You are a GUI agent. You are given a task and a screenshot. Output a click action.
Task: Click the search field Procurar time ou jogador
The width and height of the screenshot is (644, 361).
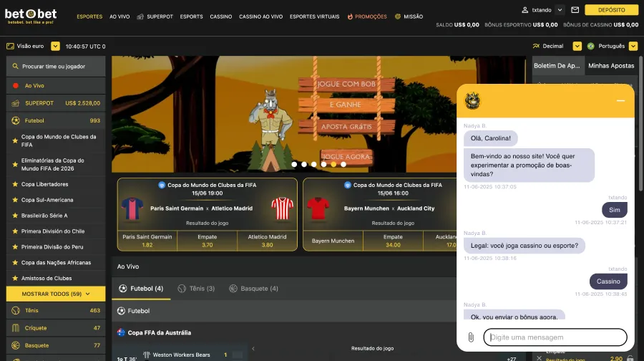click(56, 66)
